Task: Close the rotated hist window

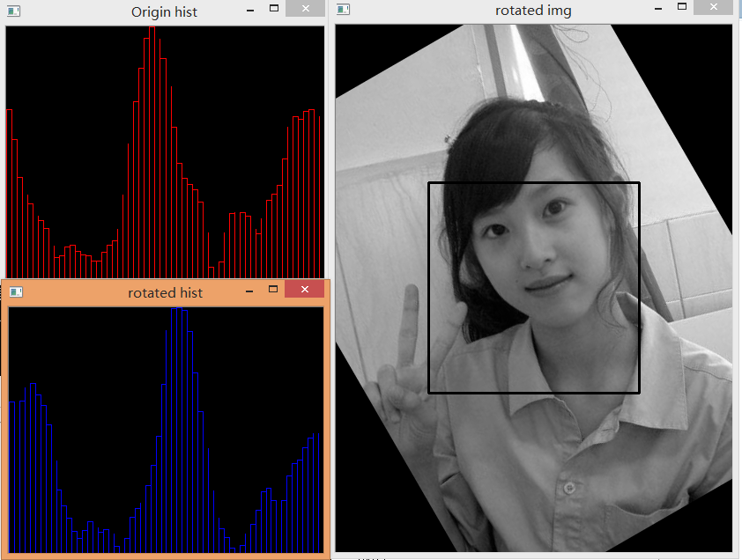Action: [x=304, y=289]
